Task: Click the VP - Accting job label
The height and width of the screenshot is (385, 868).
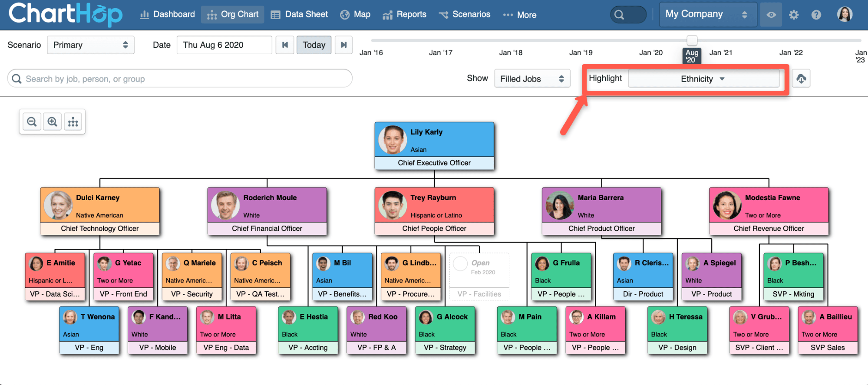Action: point(308,348)
